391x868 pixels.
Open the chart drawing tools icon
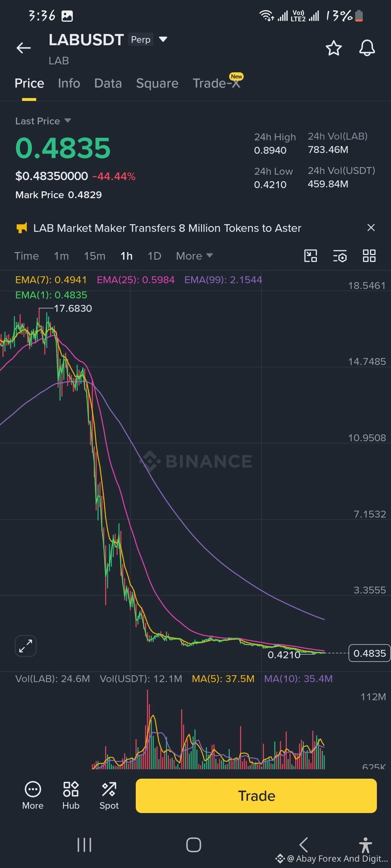[311, 256]
